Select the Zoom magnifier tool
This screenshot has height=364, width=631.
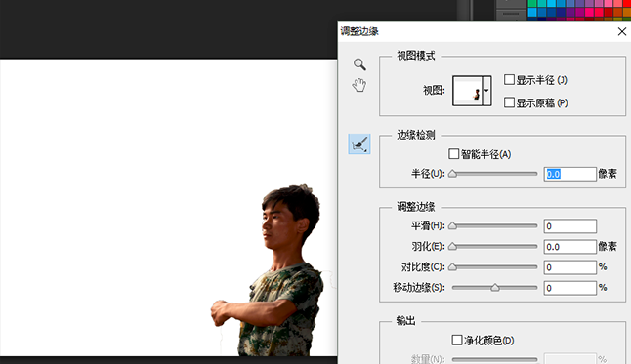(x=359, y=64)
